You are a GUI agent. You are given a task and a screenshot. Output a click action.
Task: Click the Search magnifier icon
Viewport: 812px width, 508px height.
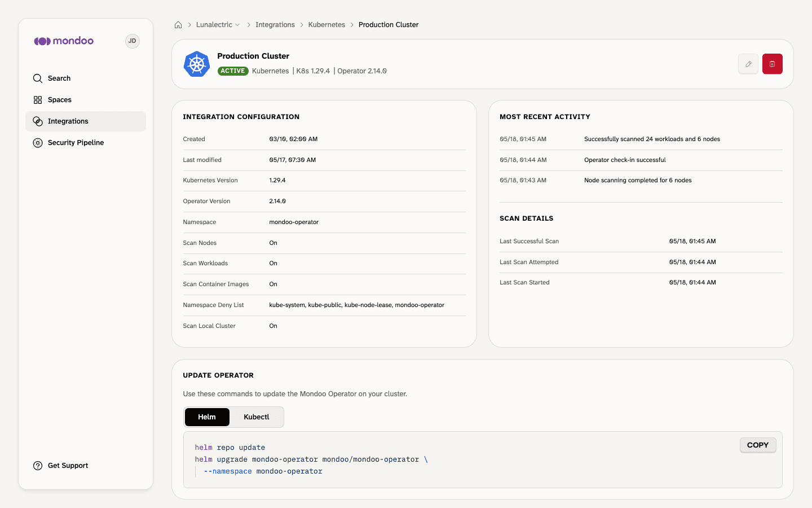(x=38, y=78)
